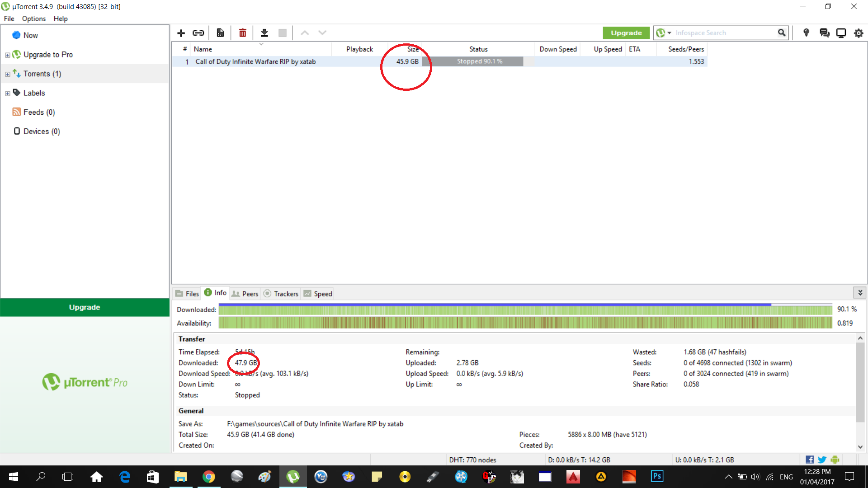Expand the Upgrade to Pro tree node
Screen dimensions: 868x488
8,55
